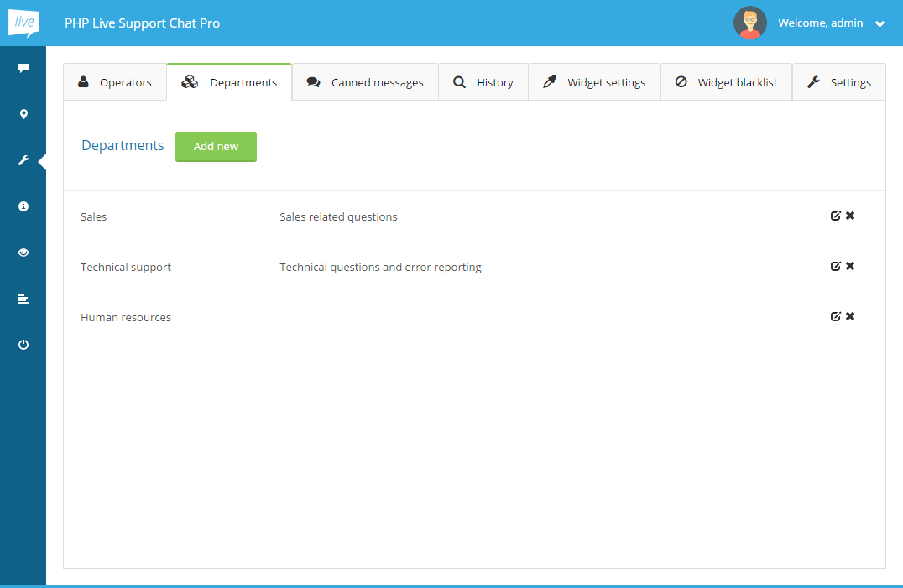Screen dimensions: 903x588
Task: Switch to the Operators tab
Action: click(115, 82)
